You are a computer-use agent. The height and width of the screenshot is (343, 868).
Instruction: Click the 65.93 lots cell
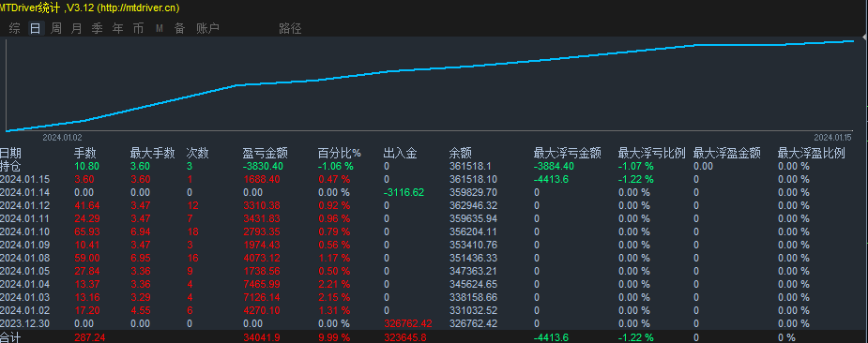click(x=86, y=231)
